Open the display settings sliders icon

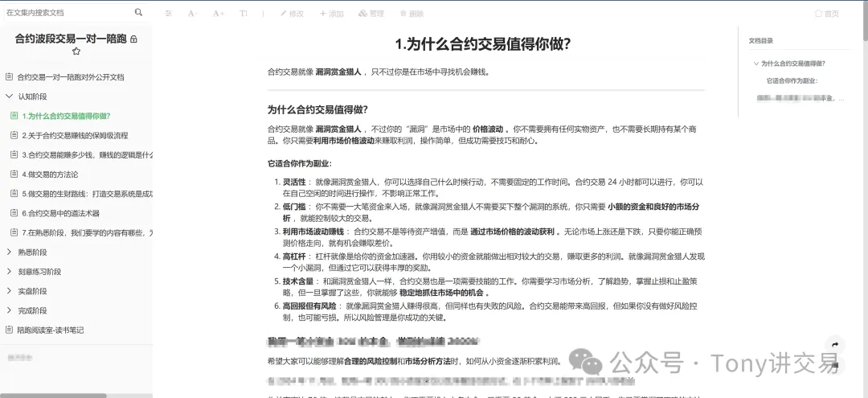(x=169, y=14)
